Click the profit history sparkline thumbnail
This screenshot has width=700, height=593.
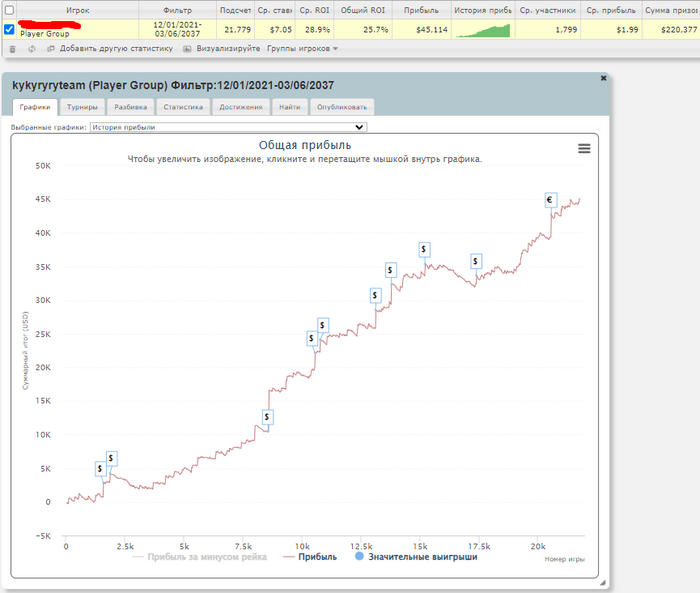tap(483, 30)
